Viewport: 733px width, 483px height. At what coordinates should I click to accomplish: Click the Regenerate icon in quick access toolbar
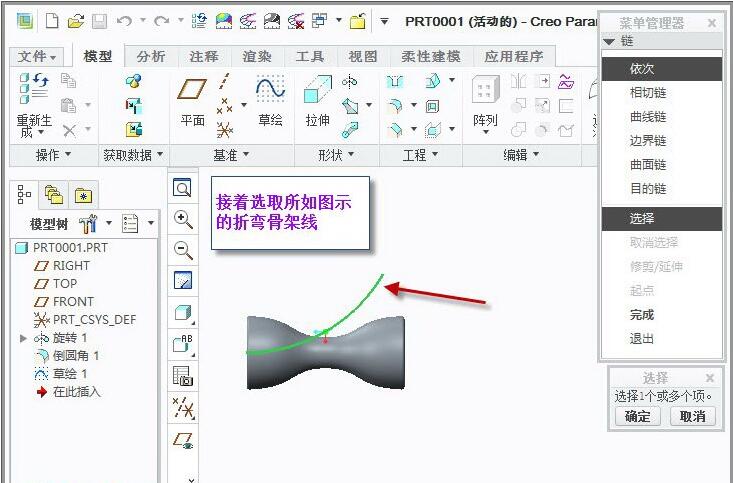(x=199, y=21)
